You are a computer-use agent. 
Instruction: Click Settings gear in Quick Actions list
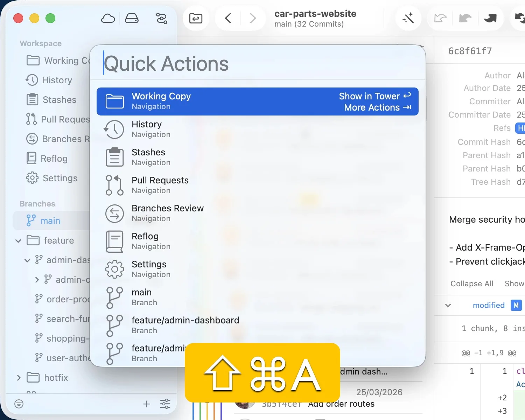114,269
